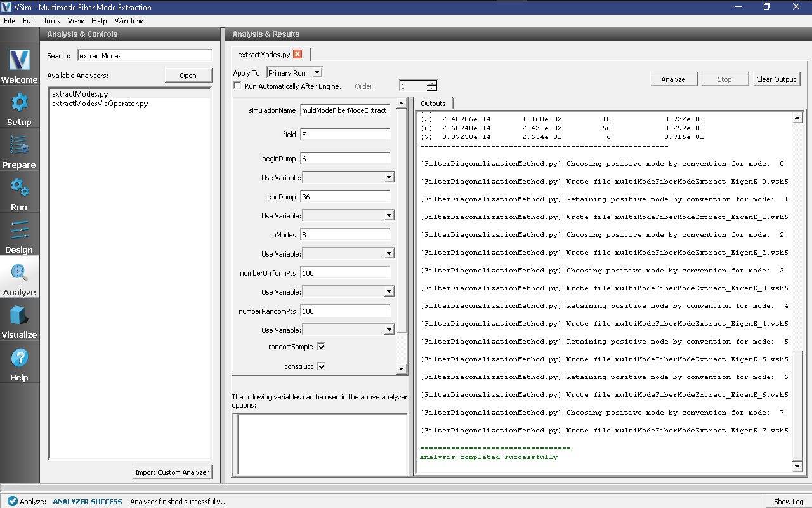
Task: Click the ANALYZER SUCCESS status text
Action: (88, 502)
